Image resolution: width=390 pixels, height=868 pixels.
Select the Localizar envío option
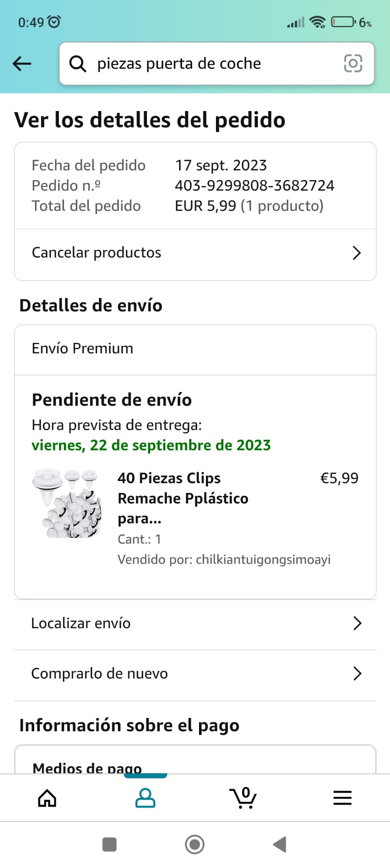click(81, 623)
